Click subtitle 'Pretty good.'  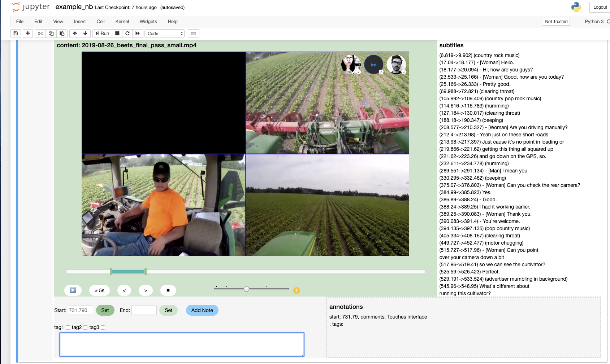click(x=475, y=84)
